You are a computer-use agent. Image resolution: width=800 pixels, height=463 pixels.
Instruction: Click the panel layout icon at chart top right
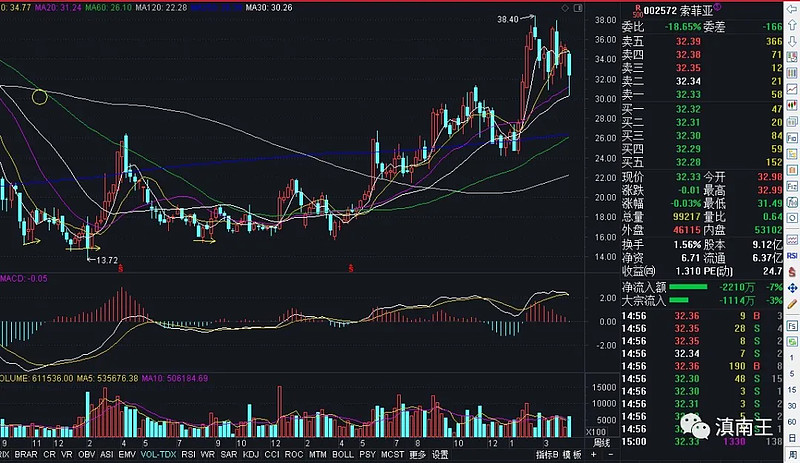(x=578, y=8)
